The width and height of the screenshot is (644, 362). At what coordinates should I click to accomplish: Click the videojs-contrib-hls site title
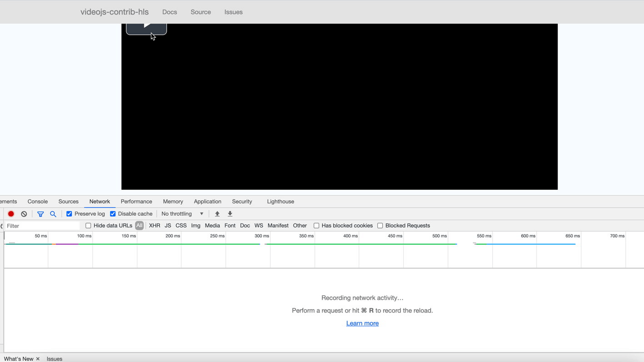[115, 12]
